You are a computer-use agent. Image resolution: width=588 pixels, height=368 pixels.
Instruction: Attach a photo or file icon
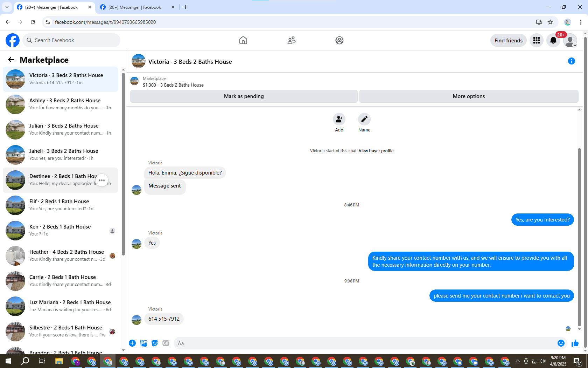pyautogui.click(x=143, y=343)
